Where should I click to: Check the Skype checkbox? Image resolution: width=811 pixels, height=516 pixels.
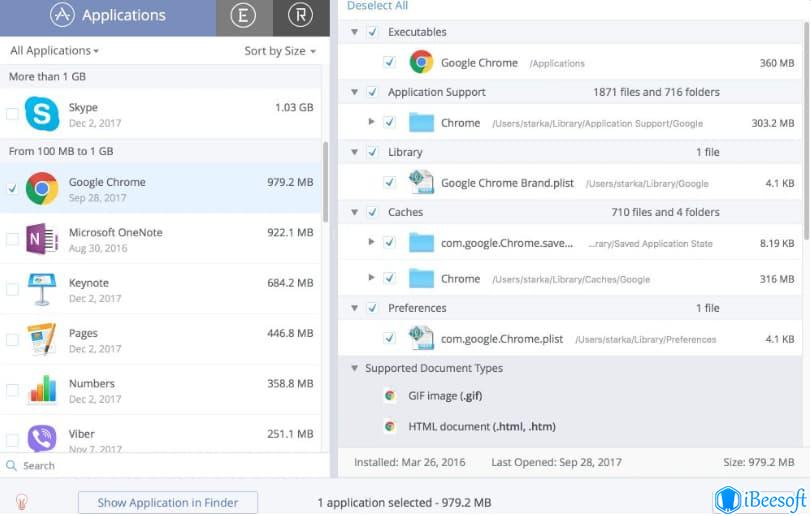[x=12, y=114]
